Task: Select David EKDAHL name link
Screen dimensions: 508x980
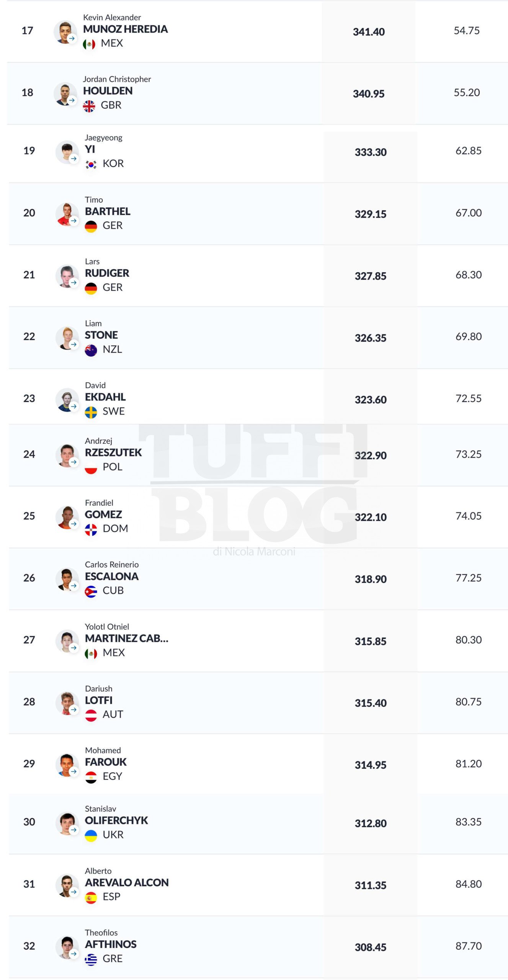Action: (105, 397)
